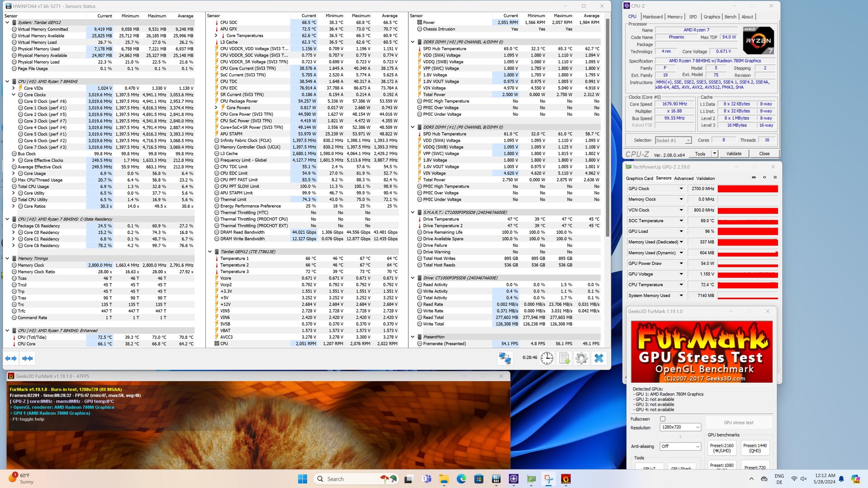Open HWiNFO sensor settings gear icon
The height and width of the screenshot is (488, 868).
[x=581, y=358]
